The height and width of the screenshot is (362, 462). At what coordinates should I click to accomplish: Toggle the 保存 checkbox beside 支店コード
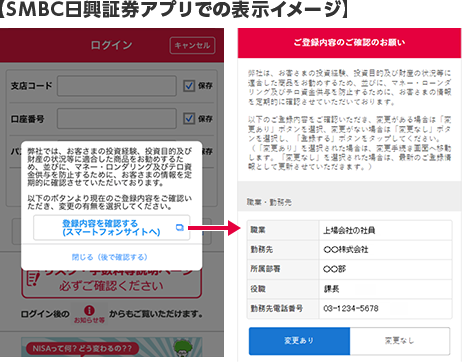tap(189, 86)
